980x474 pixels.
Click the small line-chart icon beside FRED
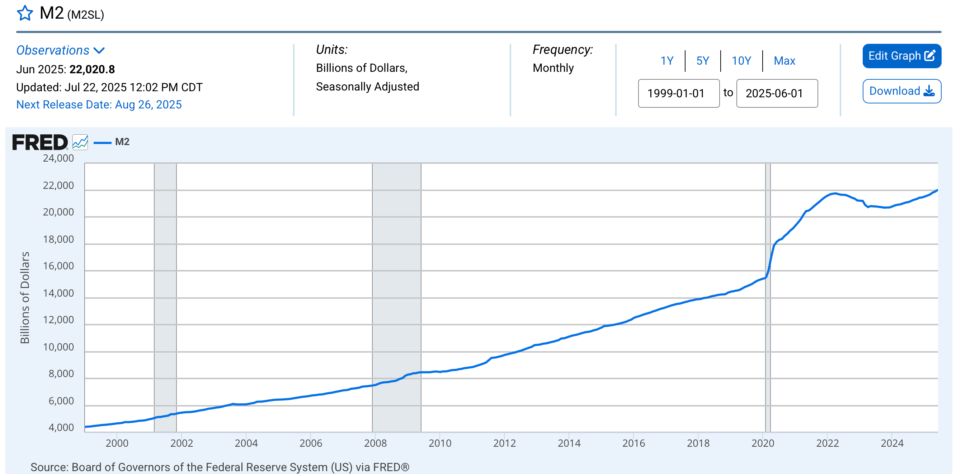[80, 143]
